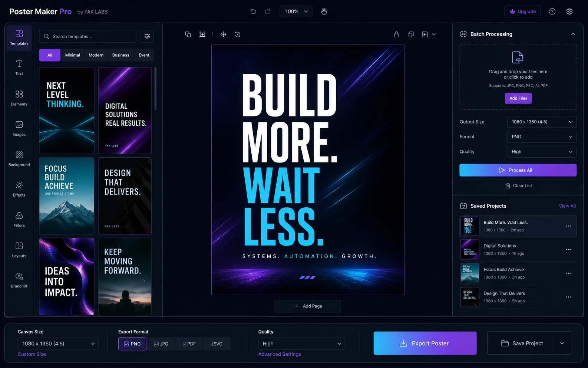
Task: Select the Minimal templates tab
Action: point(73,55)
